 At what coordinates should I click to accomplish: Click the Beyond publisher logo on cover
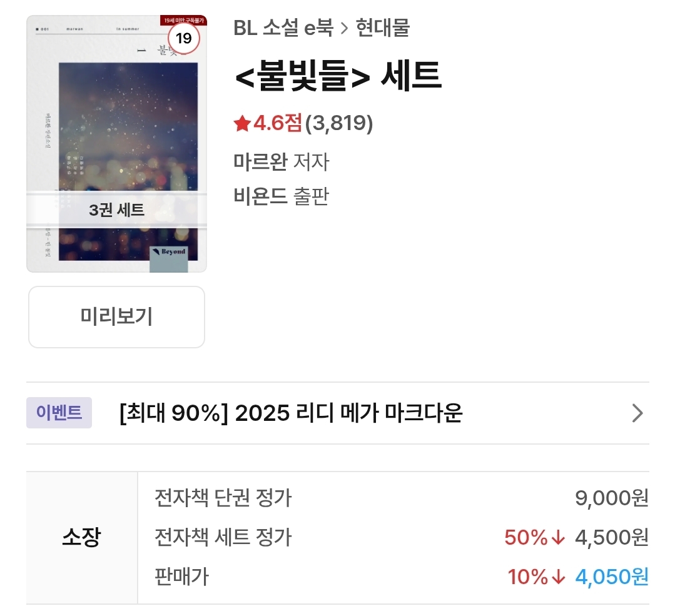click(x=169, y=252)
